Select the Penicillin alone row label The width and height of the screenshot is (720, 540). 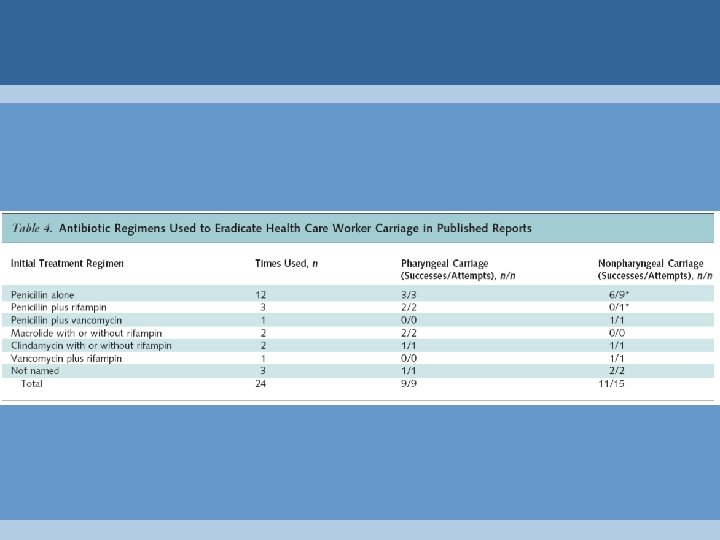(x=42, y=295)
